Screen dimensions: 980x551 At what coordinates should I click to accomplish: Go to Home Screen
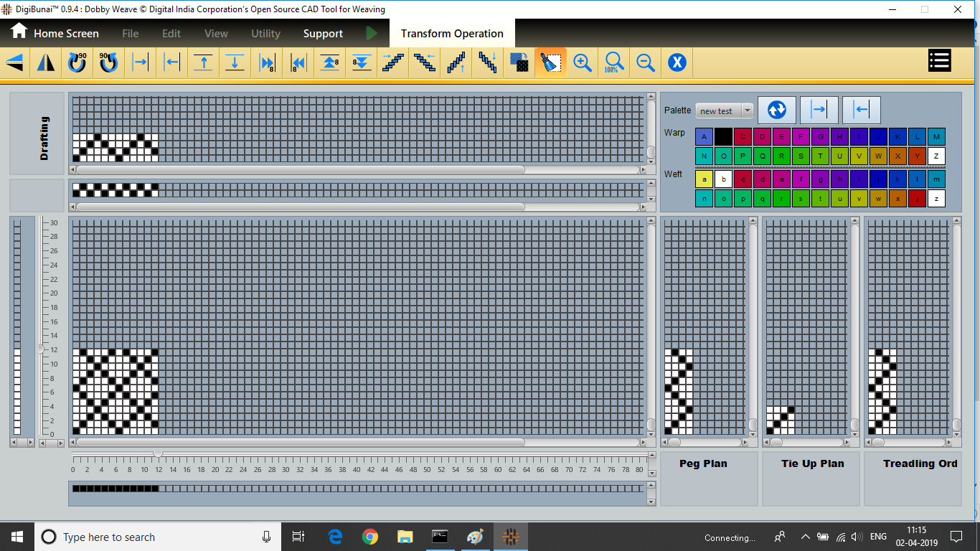[x=55, y=33]
